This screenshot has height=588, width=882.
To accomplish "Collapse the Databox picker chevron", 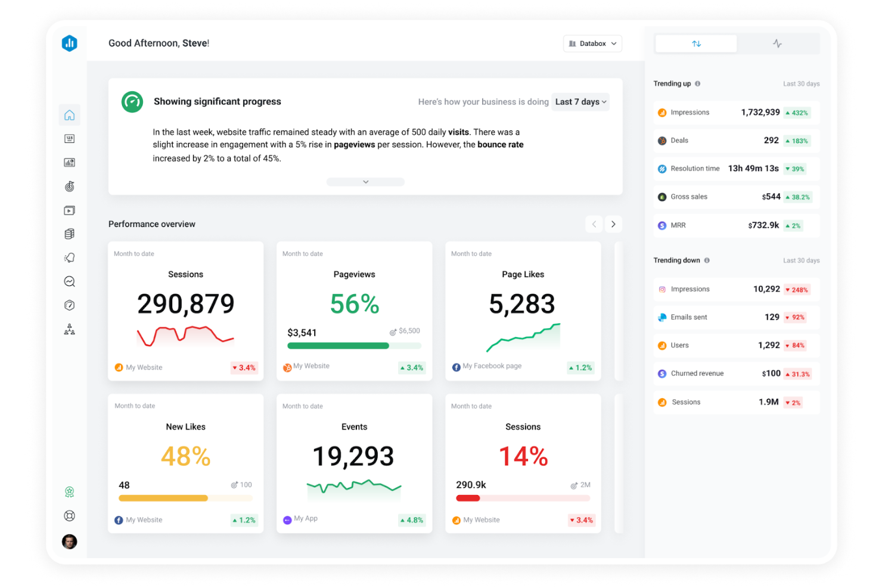I will tap(615, 43).
